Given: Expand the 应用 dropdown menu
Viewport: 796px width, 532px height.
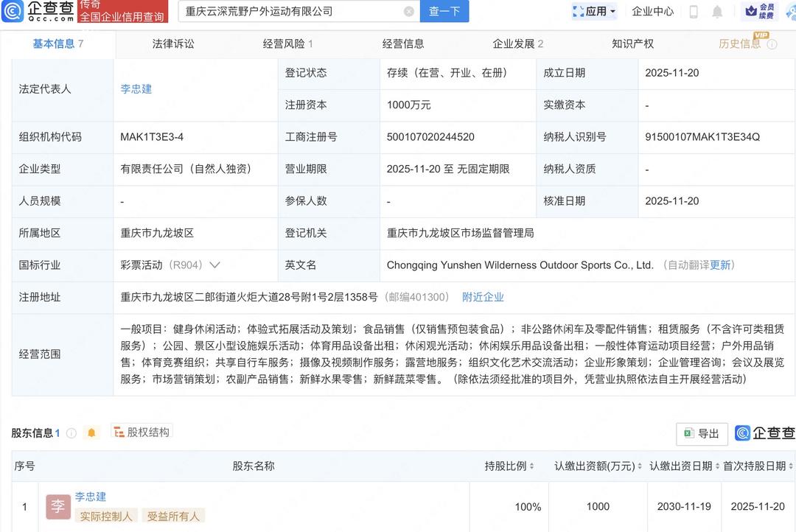Looking at the screenshot, I should (595, 12).
